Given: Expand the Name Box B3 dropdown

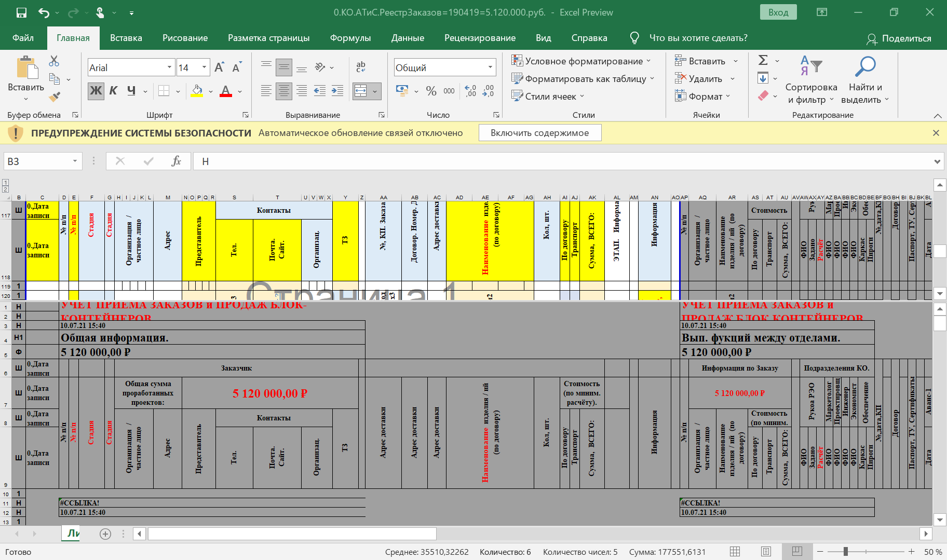Looking at the screenshot, I should [75, 161].
